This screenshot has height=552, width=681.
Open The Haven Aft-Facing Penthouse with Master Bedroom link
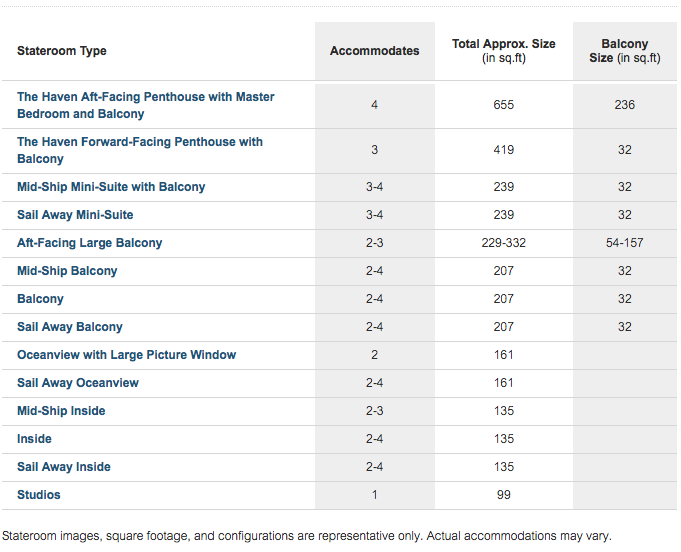(x=145, y=105)
